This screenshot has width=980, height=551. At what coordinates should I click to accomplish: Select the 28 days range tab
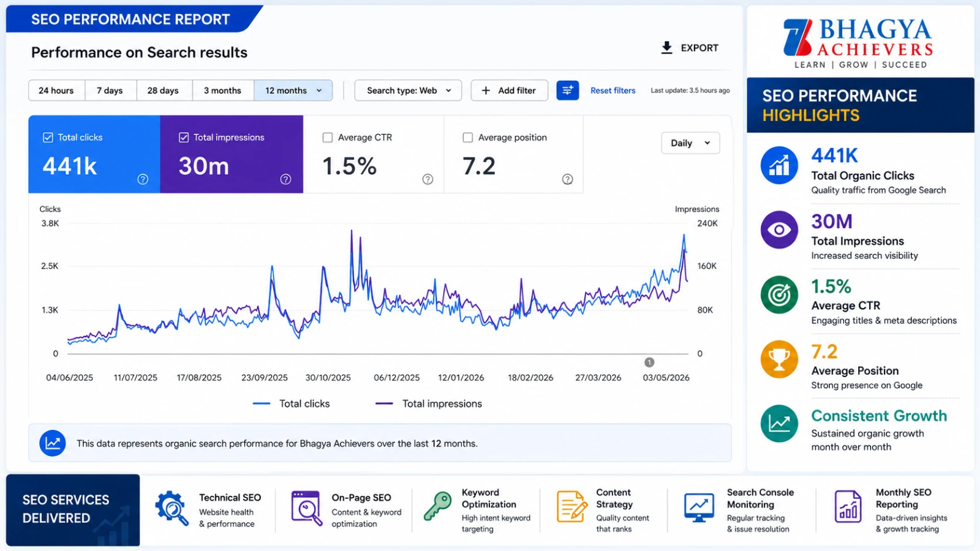[164, 91]
